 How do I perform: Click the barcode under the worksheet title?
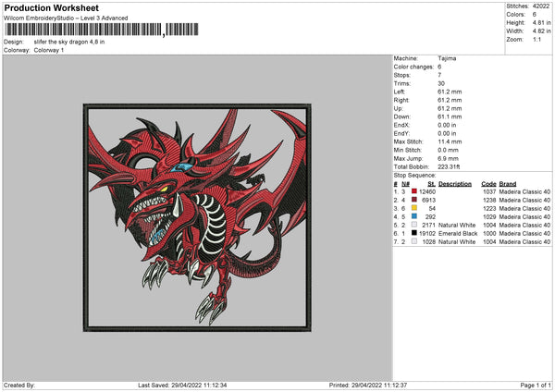tap(102, 30)
